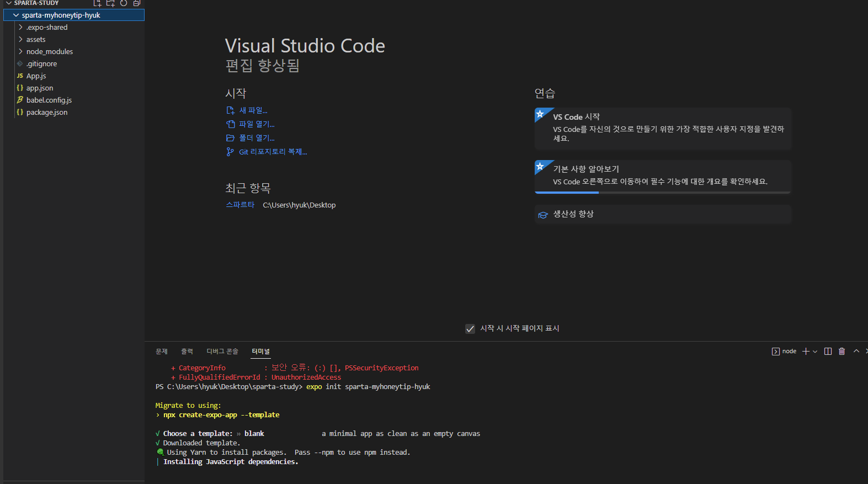Uncheck 시작 시 시작 페이지 표시 checkbox

(x=470, y=329)
